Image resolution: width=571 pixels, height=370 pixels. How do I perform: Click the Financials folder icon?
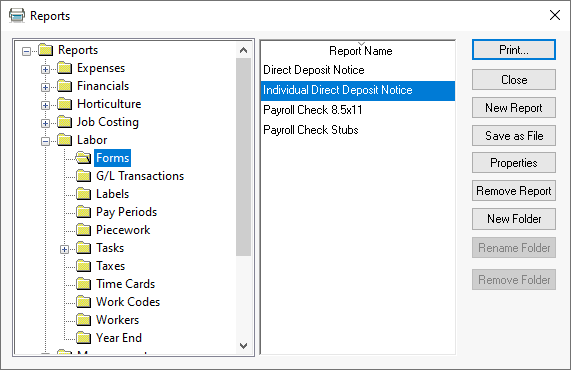[64, 86]
